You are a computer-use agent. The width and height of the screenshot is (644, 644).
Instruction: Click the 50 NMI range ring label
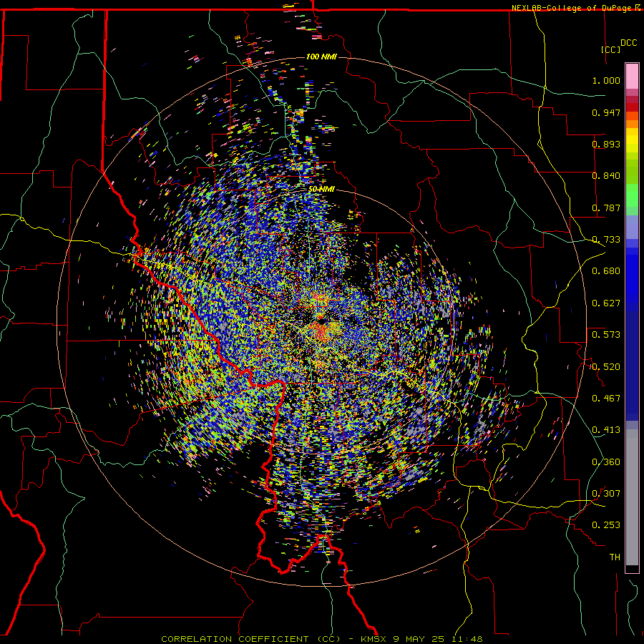click(x=321, y=190)
